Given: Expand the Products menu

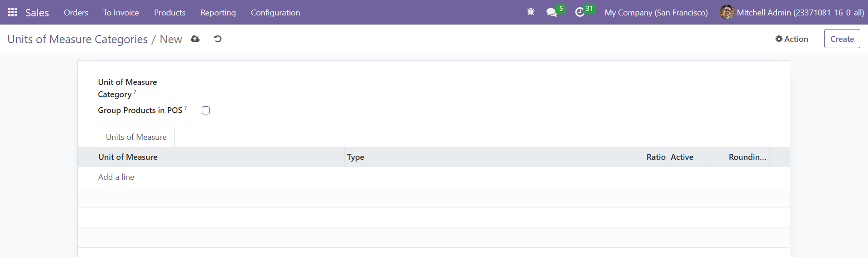Looking at the screenshot, I should 170,12.
